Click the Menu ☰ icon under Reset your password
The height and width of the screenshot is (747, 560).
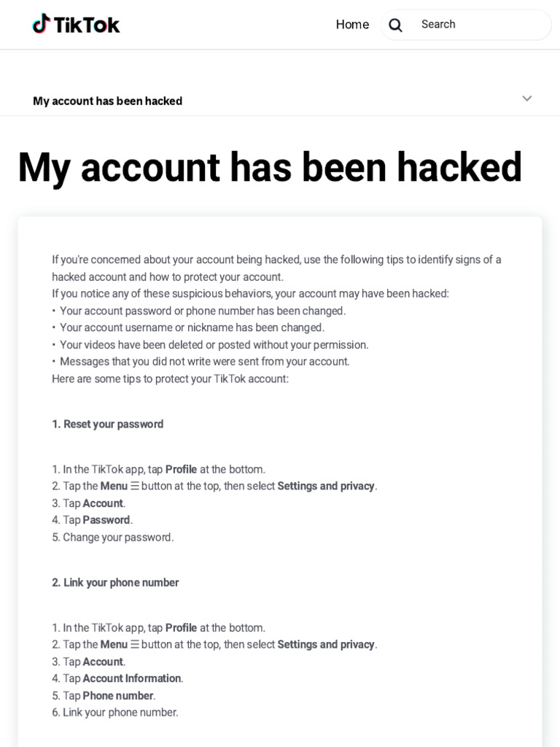point(135,486)
